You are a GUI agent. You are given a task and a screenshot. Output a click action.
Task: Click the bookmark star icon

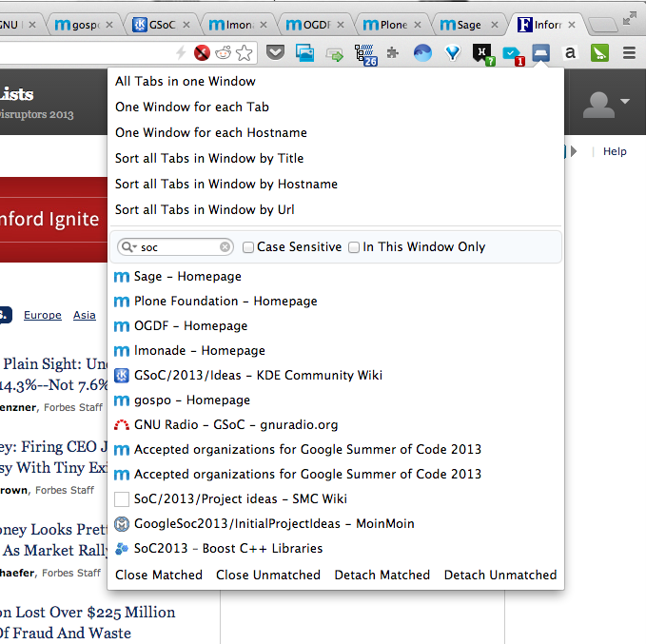(245, 53)
